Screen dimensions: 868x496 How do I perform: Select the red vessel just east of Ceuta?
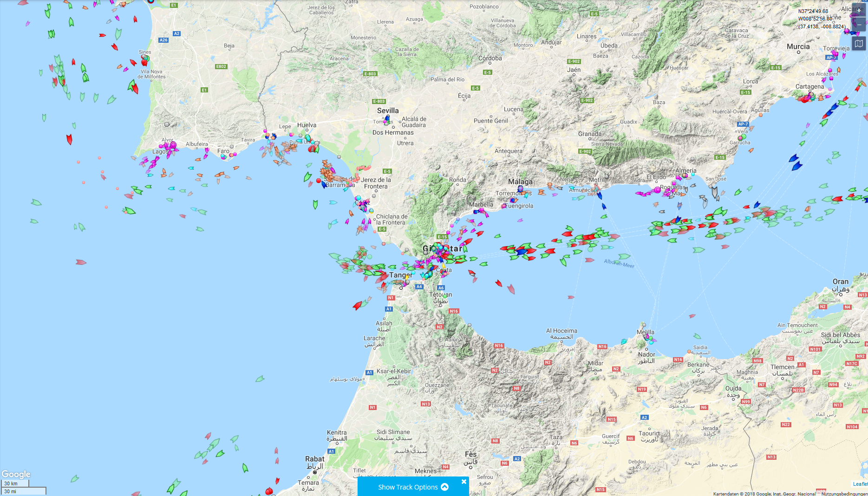pyautogui.click(x=472, y=273)
